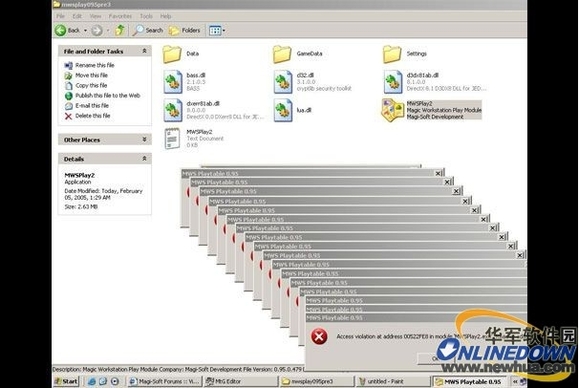Go up one folder level

pos(119,30)
